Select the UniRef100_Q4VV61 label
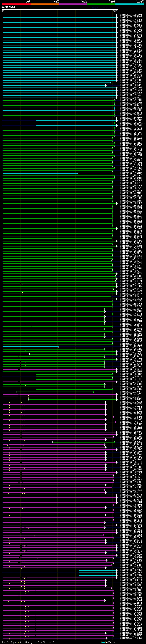The width and height of the screenshot is (146, 644). click(131, 605)
